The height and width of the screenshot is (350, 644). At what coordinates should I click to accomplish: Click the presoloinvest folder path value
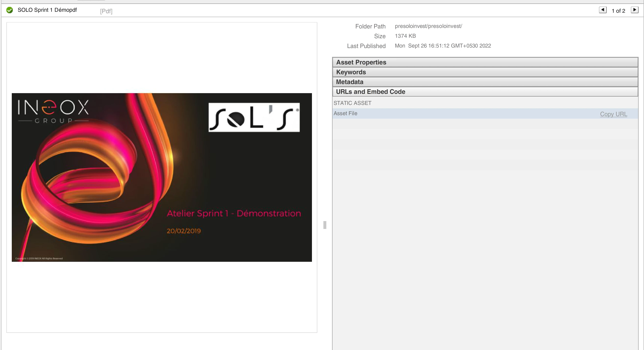click(x=428, y=26)
